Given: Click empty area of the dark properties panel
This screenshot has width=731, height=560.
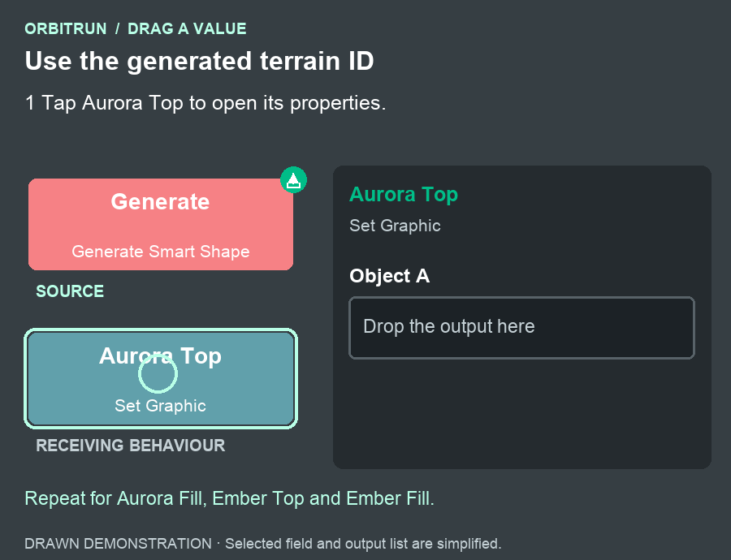Looking at the screenshot, I should click(x=521, y=415).
